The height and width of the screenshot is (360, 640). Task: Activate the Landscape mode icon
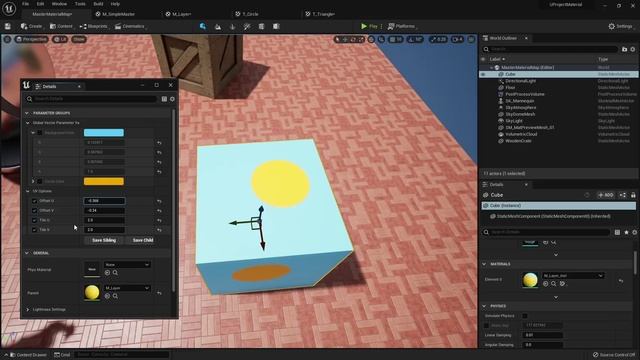218,26
